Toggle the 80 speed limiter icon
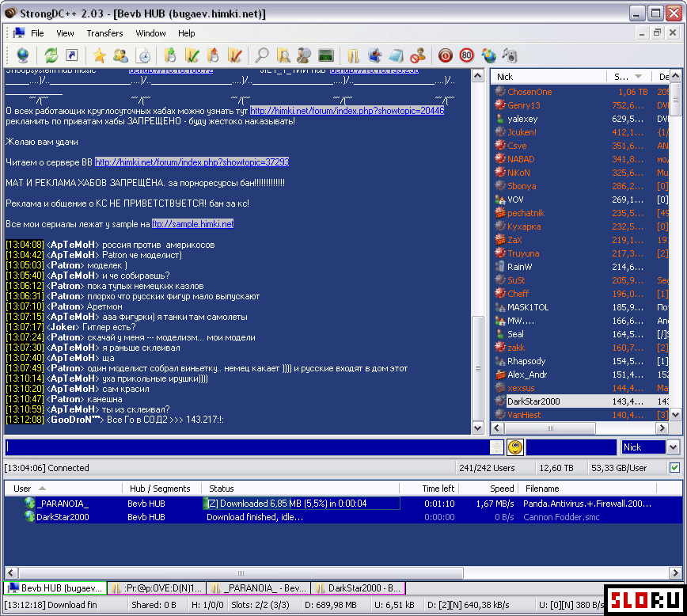Screen dimensions: 687x616 point(467,55)
